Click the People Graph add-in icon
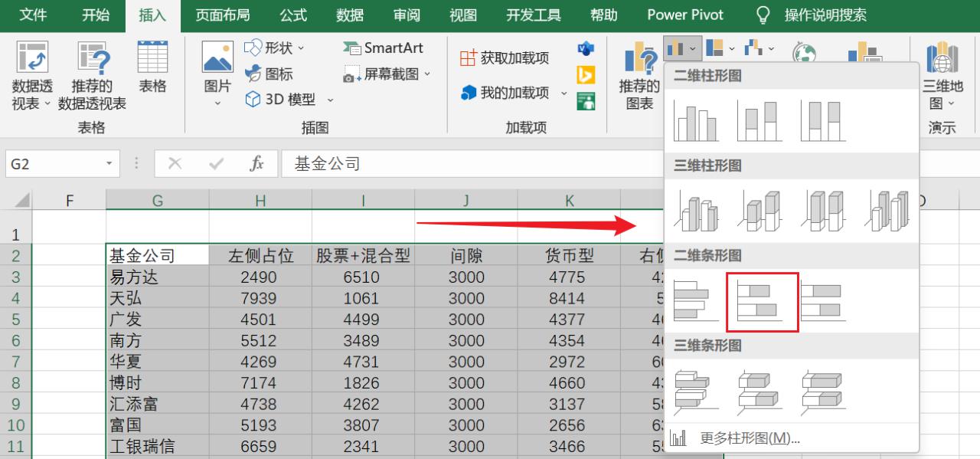 click(586, 100)
